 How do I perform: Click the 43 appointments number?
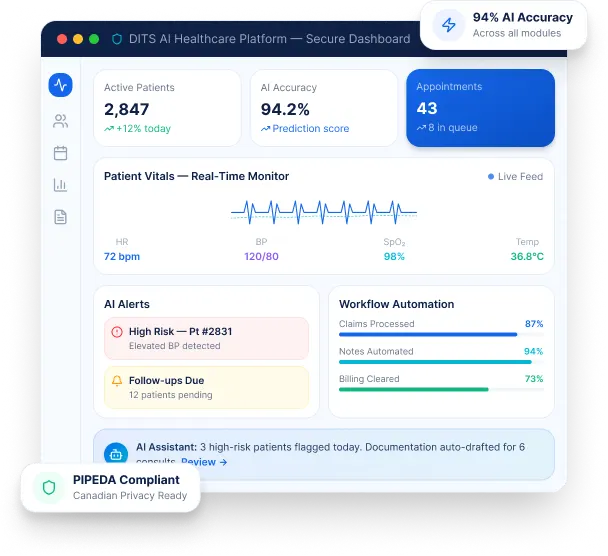pyautogui.click(x=427, y=108)
